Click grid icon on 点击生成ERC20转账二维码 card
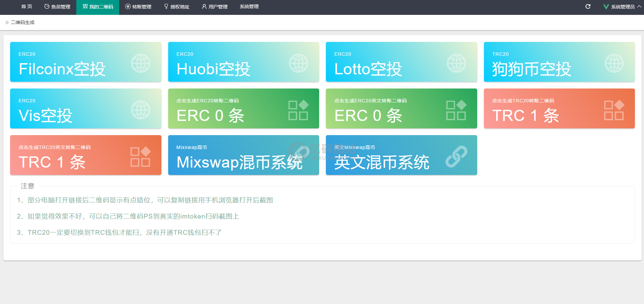The height and width of the screenshot is (304, 644). tap(299, 110)
